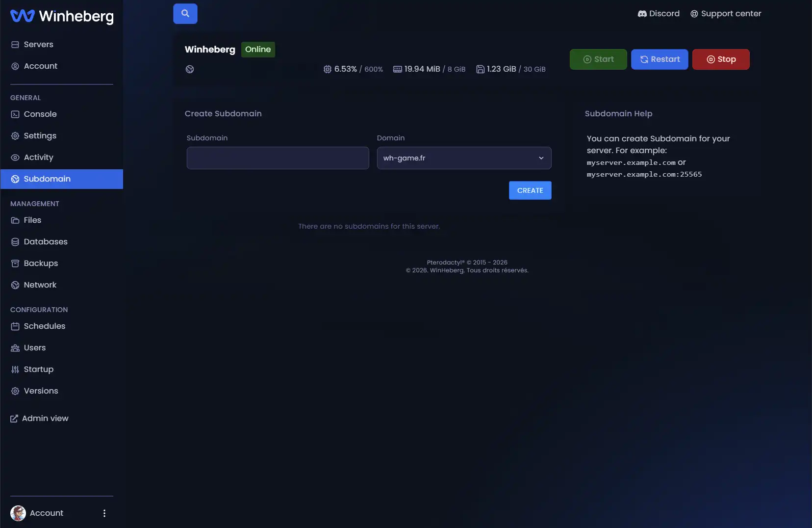
Task: Click the disk usage save icon
Action: click(x=481, y=69)
